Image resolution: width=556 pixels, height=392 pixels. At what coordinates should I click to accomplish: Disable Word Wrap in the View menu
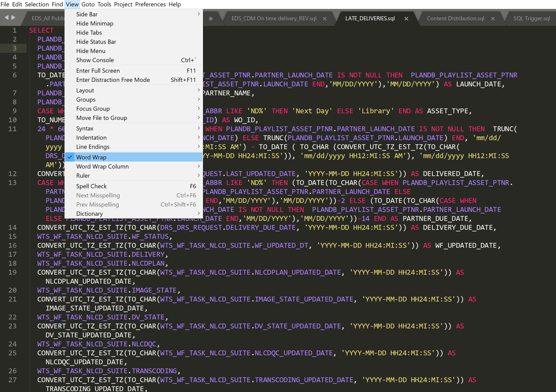pyautogui.click(x=91, y=157)
